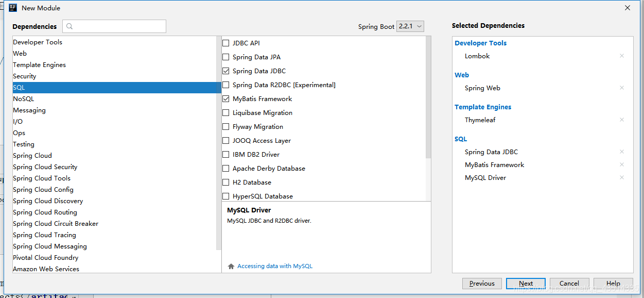Select Spring Cloud Discovery category
The height and width of the screenshot is (298, 644).
click(x=114, y=201)
